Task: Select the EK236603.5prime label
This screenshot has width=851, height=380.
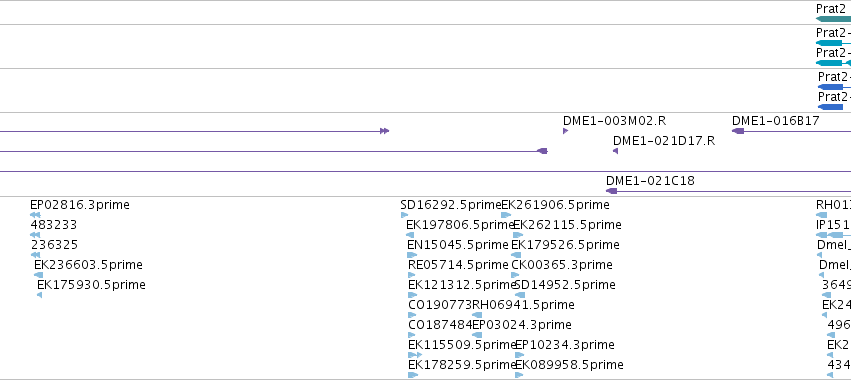Action: click(88, 265)
